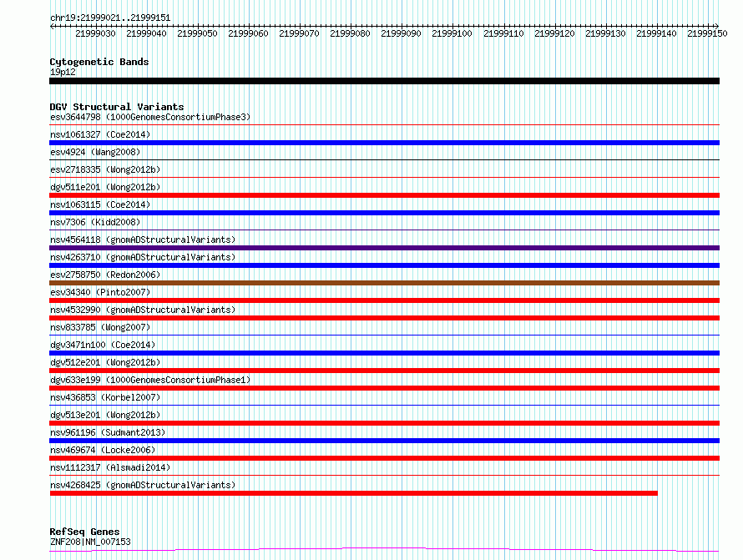
Task: Click the red bar under dgv633e199
Action: click(x=384, y=388)
